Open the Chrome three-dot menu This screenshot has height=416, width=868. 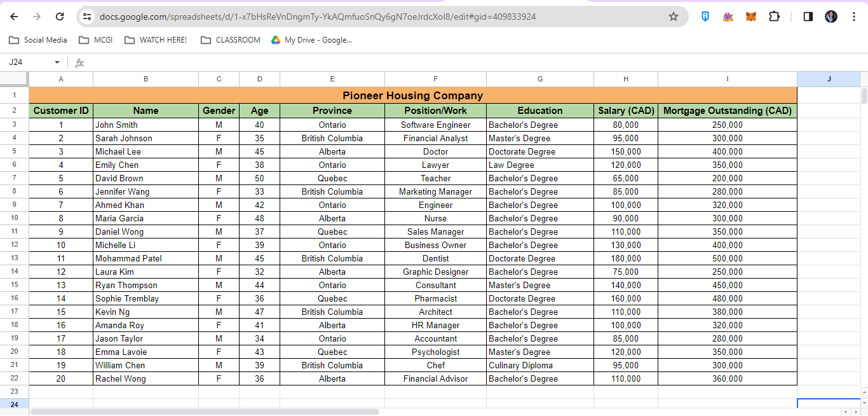click(x=854, y=17)
